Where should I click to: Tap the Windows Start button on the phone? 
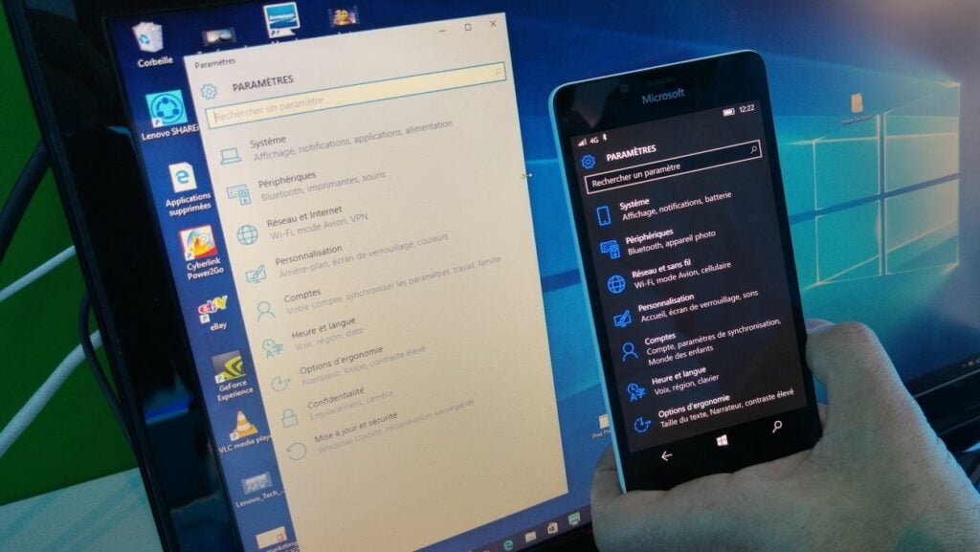(723, 441)
